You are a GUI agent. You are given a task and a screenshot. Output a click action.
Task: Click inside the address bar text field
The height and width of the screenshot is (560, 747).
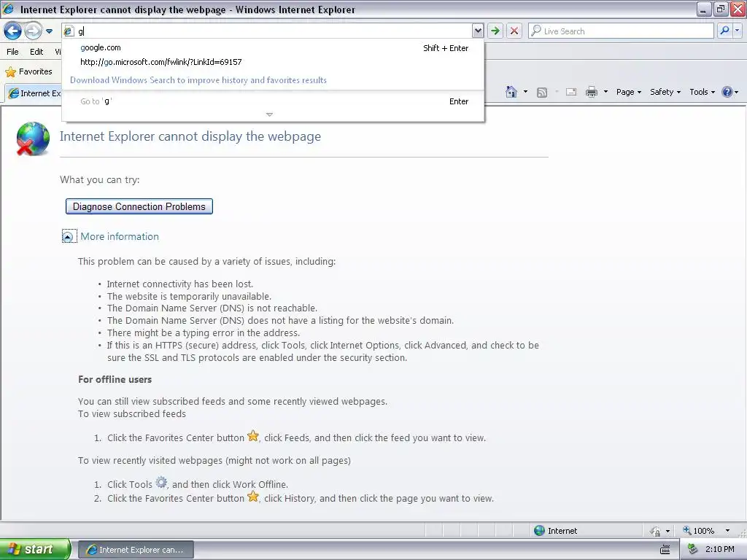point(274,31)
